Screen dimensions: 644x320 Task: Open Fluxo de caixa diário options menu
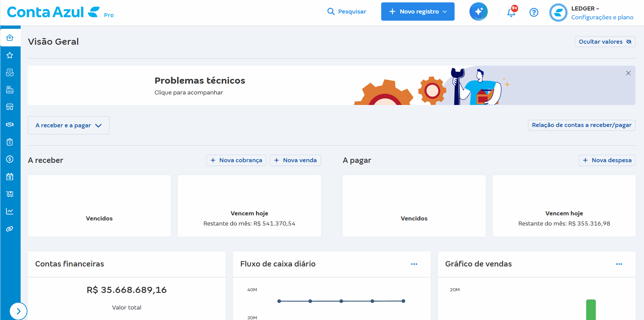point(414,264)
